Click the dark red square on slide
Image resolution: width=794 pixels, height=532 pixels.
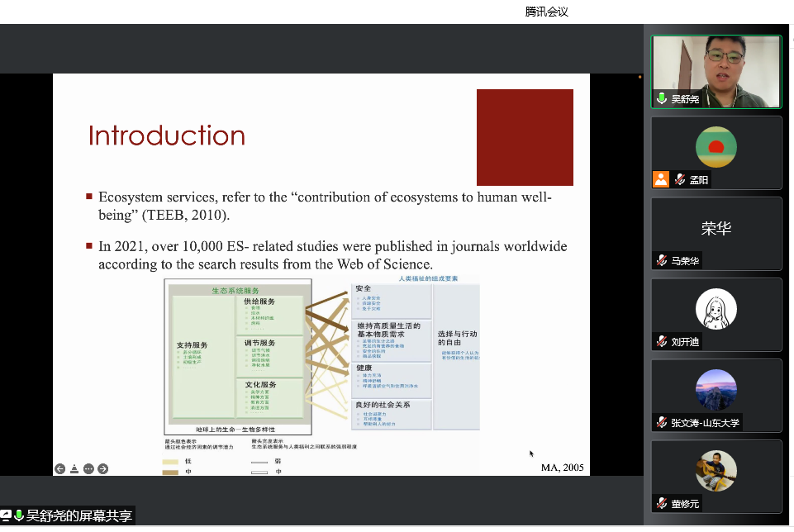525,138
